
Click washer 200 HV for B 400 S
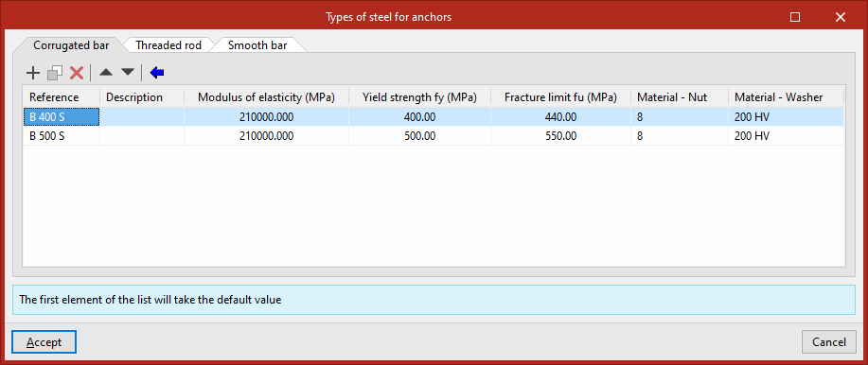[786, 116]
